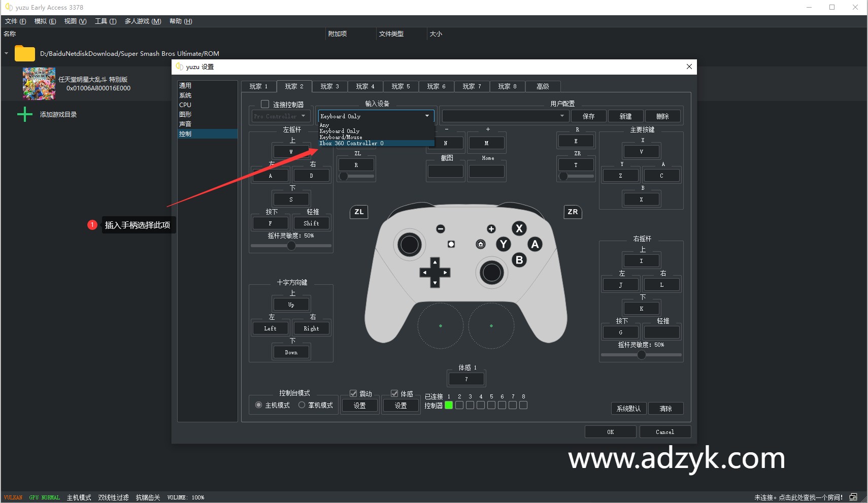
Task: Switch to the 玩家 3 tab
Action: coord(329,86)
